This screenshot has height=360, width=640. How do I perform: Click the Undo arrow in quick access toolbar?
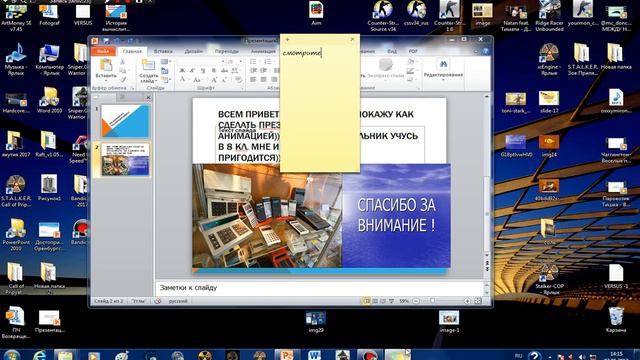[118, 40]
